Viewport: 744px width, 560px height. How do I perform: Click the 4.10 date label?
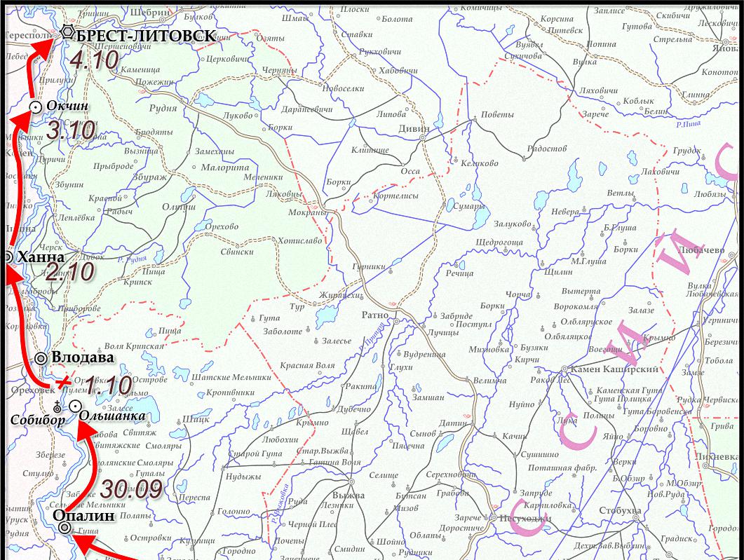coord(95,60)
